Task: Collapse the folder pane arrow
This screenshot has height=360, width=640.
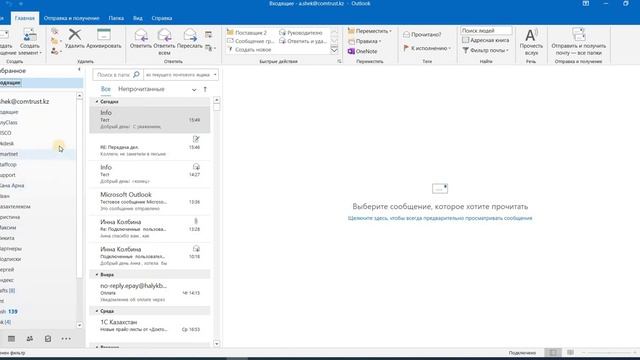Action: coord(79,70)
